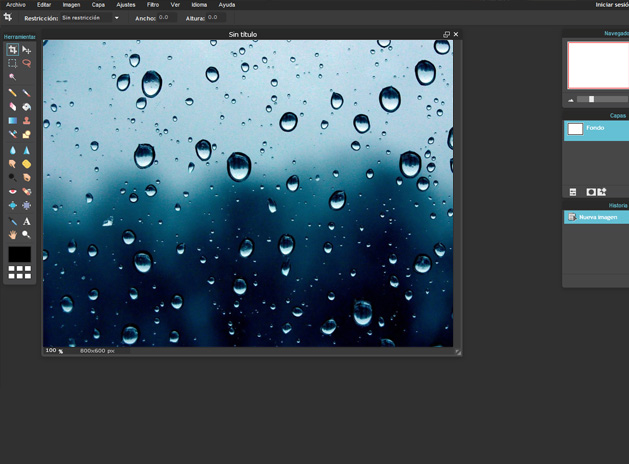This screenshot has width=629, height=464.
Task: Select the Brush tool
Action: tap(26, 93)
